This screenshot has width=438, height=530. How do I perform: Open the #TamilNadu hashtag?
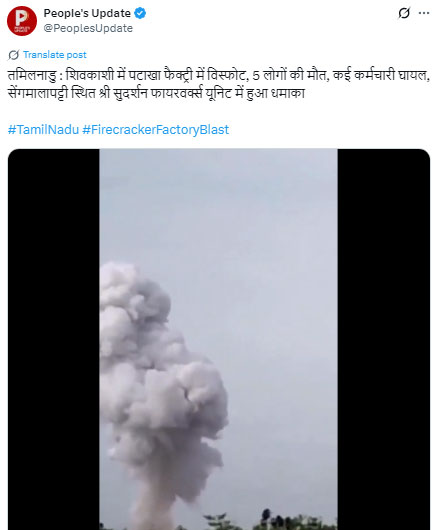click(43, 129)
